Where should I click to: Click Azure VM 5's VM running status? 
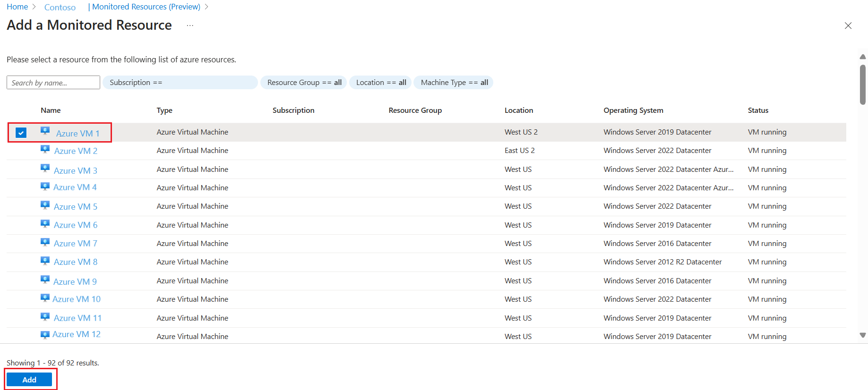[x=767, y=206]
